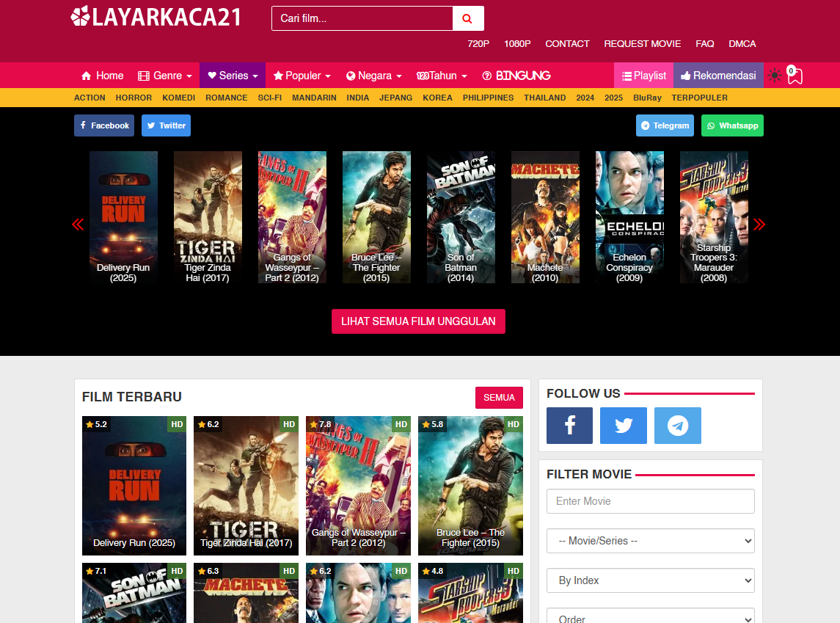Open the Facebook follow icon
Screen dimensions: 840x623
tap(569, 426)
